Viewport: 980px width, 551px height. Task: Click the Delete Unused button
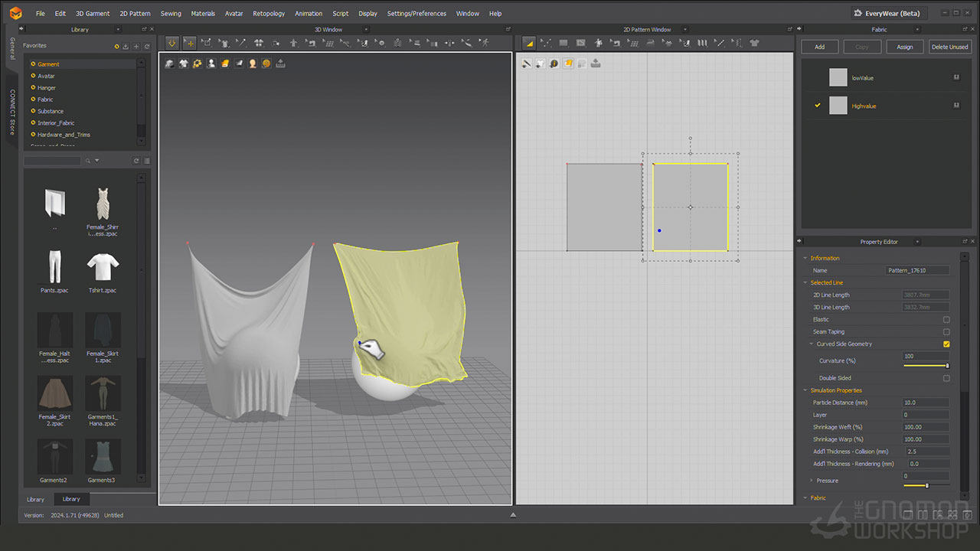pyautogui.click(x=949, y=47)
